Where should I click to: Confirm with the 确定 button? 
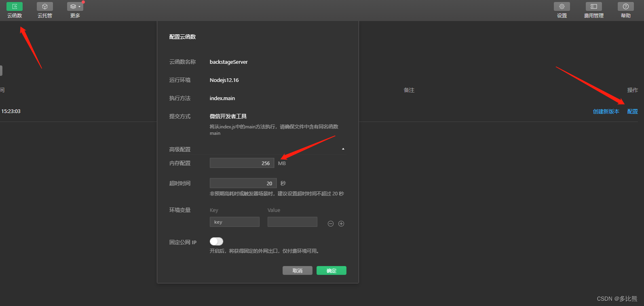(x=332, y=270)
